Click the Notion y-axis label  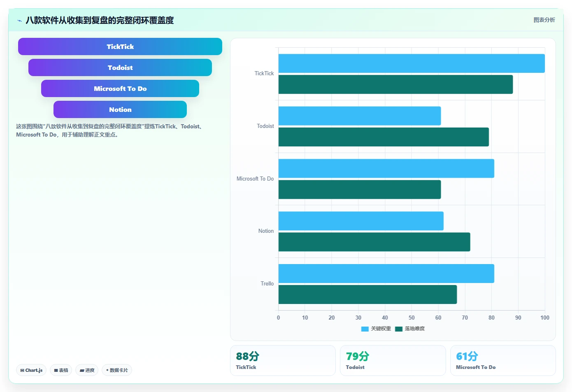(x=266, y=231)
